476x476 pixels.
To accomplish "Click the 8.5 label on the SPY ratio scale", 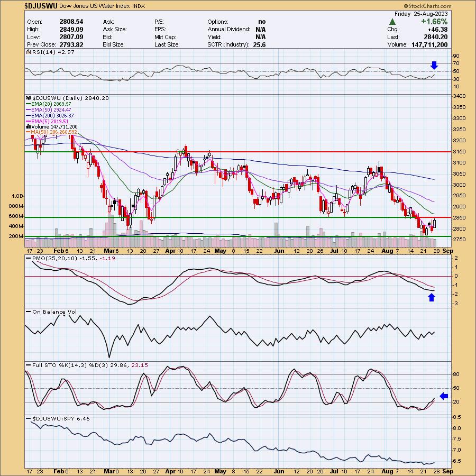I will [x=457, y=417].
